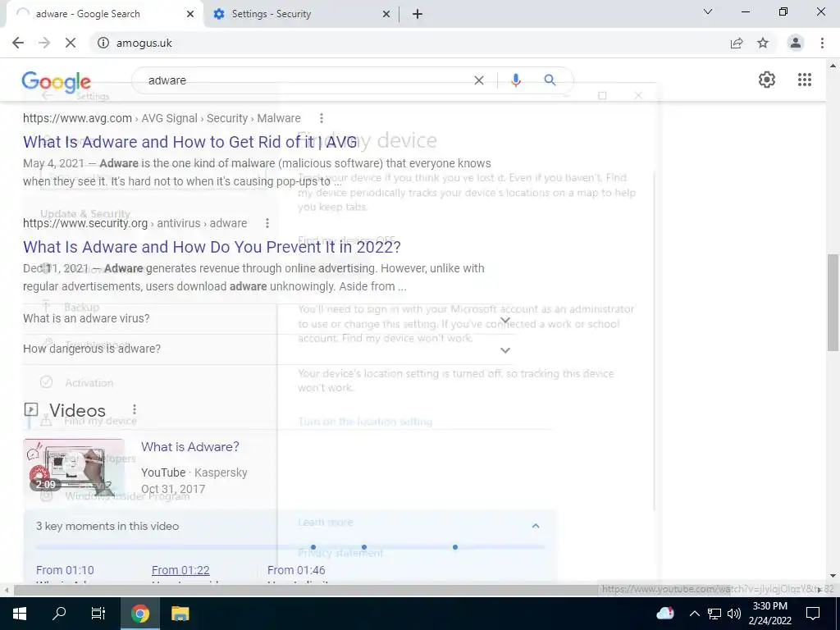Go back using browser back arrow
This screenshot has height=630, width=840.
click(x=18, y=43)
